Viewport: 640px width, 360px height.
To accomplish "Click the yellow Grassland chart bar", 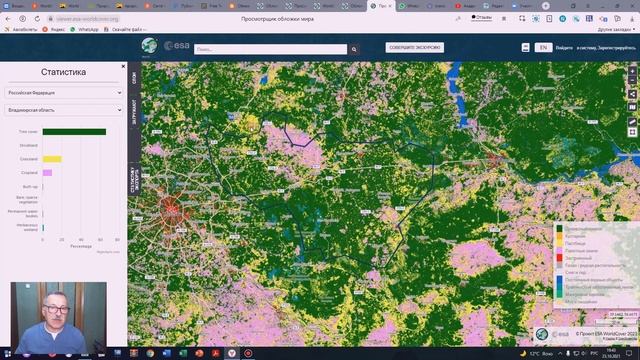I will pyautogui.click(x=52, y=159).
